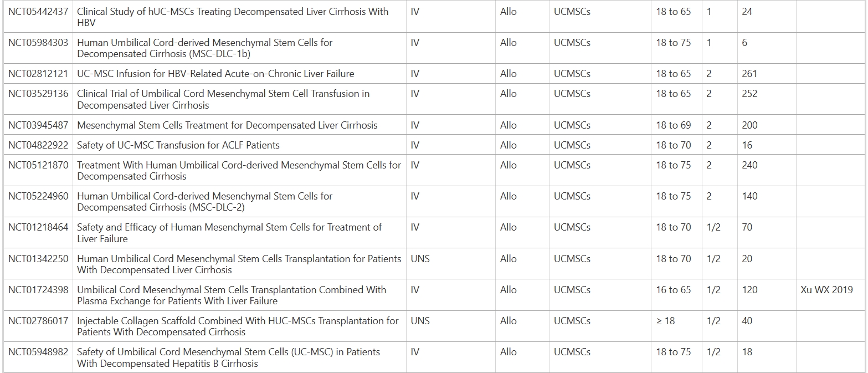
Task: Select the NCT03945487 identifier
Action: pos(38,125)
